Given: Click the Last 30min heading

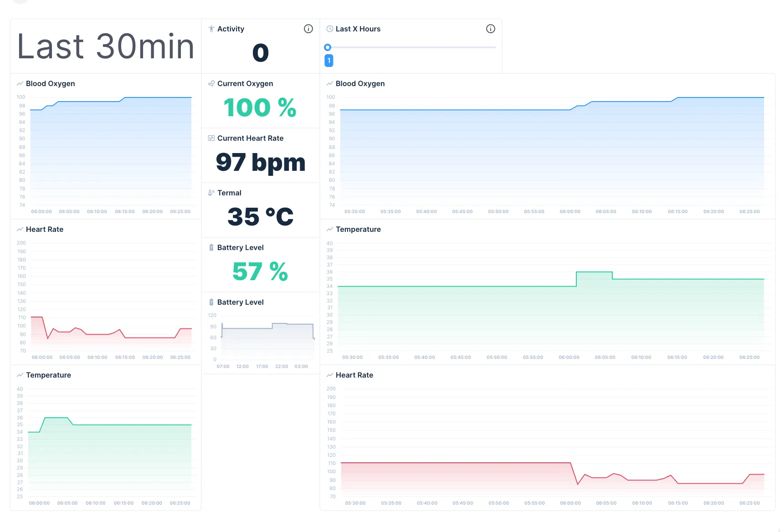Looking at the screenshot, I should click(x=105, y=46).
